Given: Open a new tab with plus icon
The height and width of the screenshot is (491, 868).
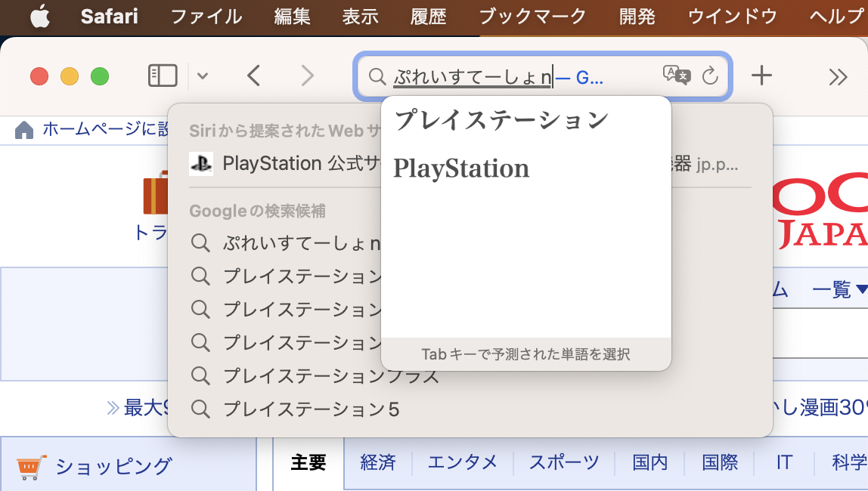Looking at the screenshot, I should click(761, 76).
